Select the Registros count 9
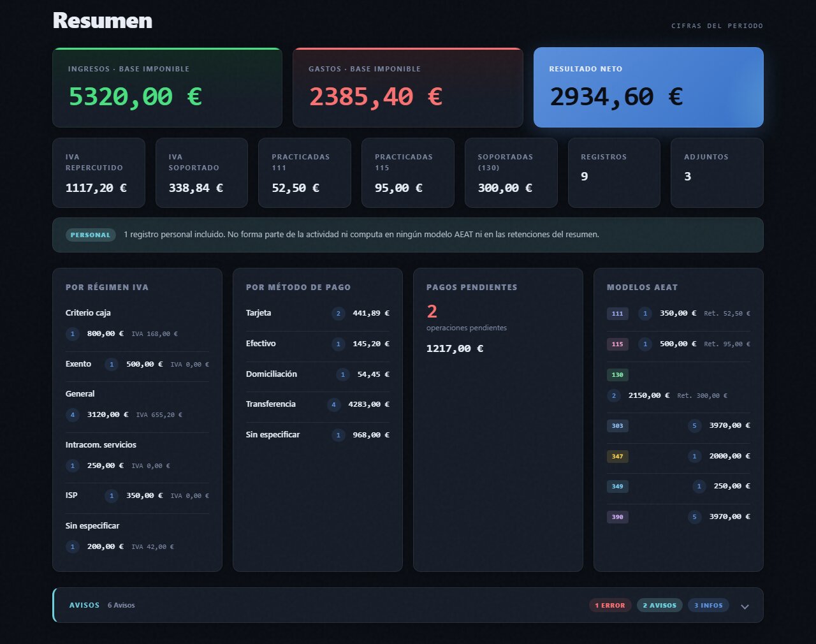Screen dimensions: 816x644 tap(585, 177)
